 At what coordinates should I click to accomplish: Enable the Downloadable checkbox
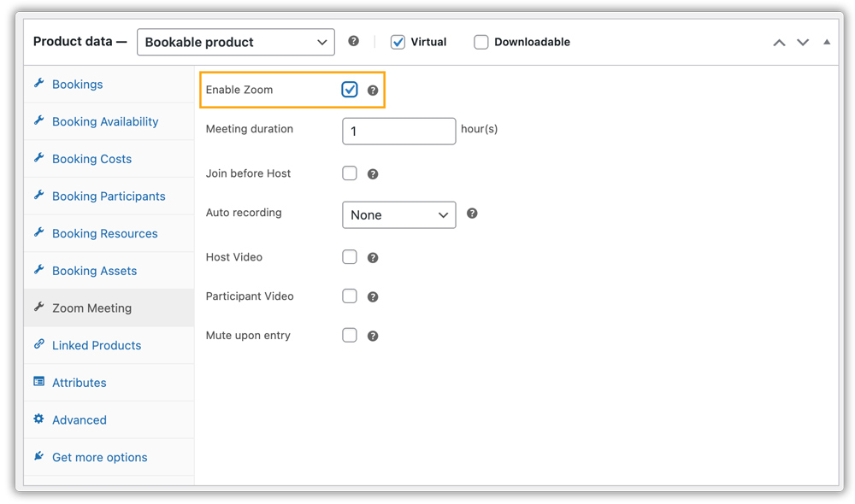[481, 41]
